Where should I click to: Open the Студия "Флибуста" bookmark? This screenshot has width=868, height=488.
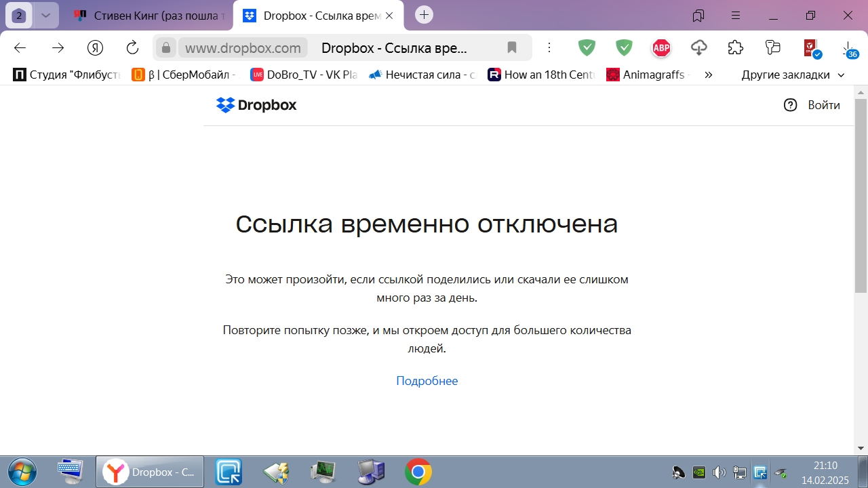pos(66,75)
